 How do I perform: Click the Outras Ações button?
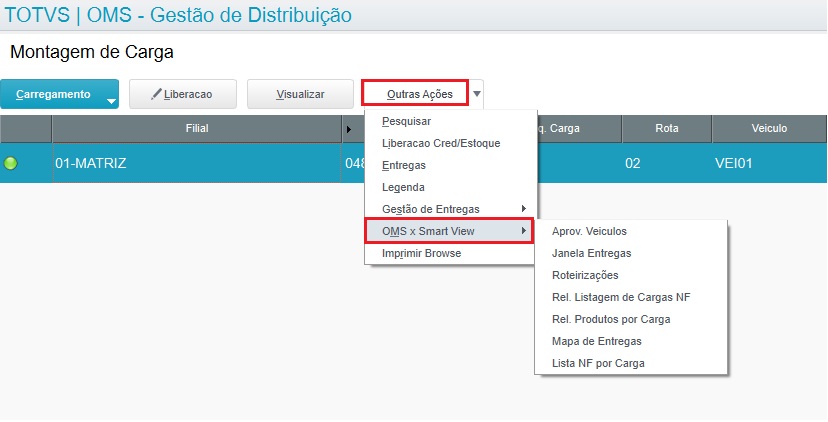tap(415, 93)
